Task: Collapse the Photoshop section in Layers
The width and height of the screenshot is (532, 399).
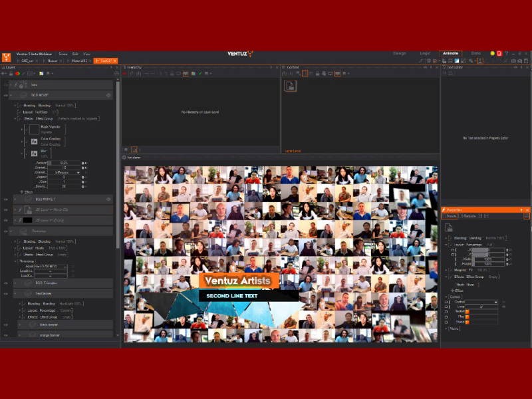Action: coord(15,261)
